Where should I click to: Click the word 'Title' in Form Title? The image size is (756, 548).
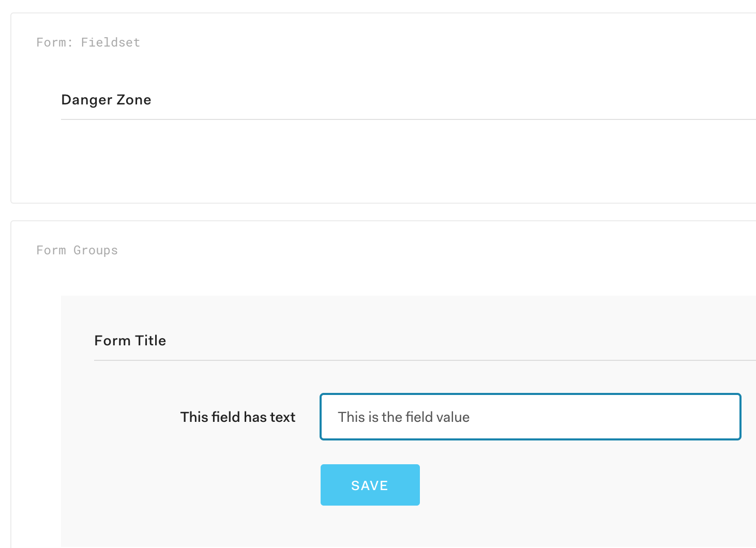pyautogui.click(x=150, y=341)
